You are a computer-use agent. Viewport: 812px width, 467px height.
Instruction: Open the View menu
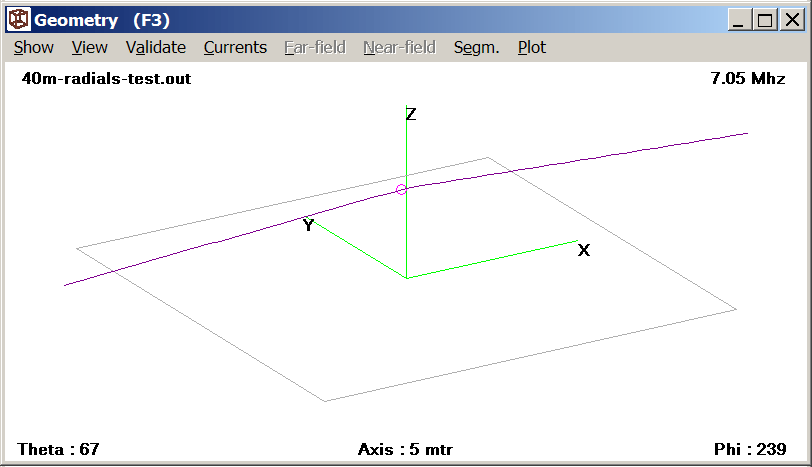[90, 47]
